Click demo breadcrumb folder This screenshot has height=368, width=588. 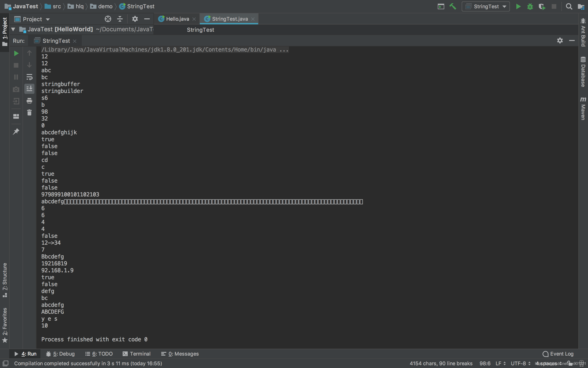pos(101,6)
